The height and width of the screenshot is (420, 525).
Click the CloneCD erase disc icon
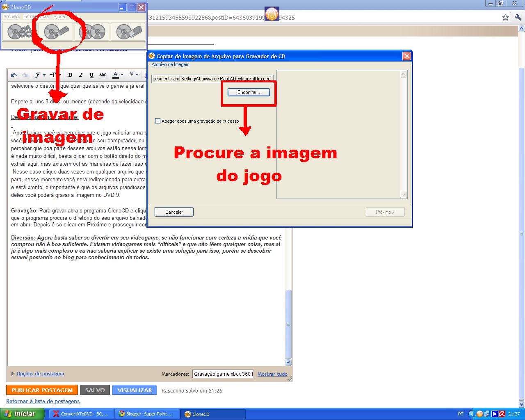pyautogui.click(x=128, y=32)
